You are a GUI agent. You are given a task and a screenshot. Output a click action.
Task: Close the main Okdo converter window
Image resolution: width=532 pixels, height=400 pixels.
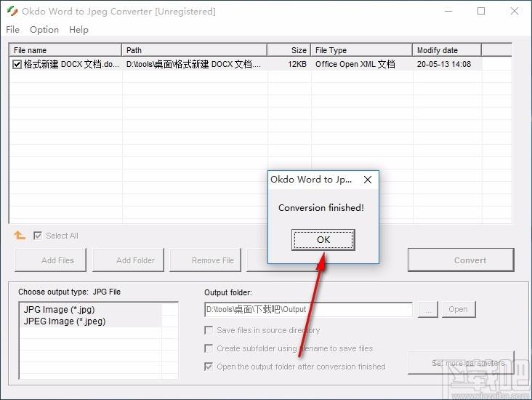click(x=515, y=11)
